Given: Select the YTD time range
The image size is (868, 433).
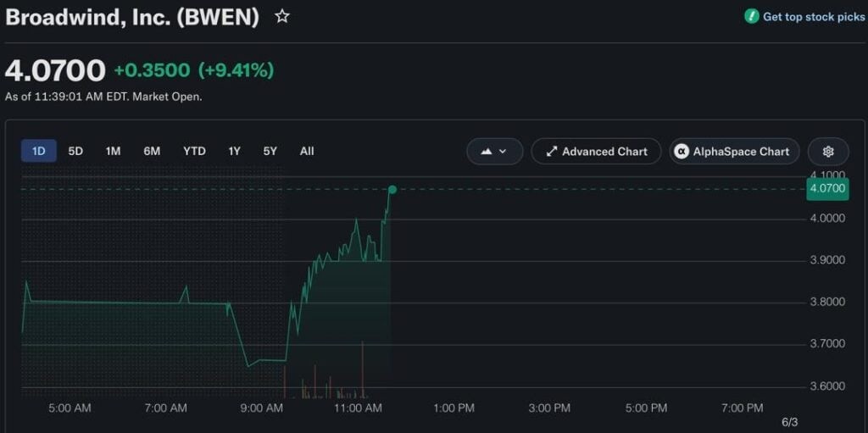Looking at the screenshot, I should [x=194, y=151].
